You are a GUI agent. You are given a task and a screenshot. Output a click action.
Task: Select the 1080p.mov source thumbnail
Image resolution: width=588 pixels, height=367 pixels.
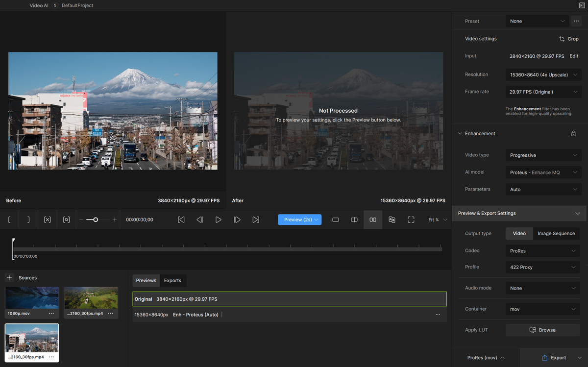(x=31, y=297)
